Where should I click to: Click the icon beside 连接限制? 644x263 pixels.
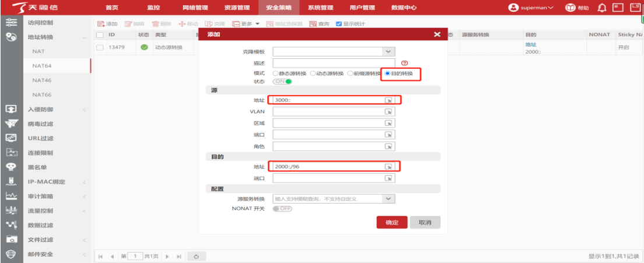pyautogui.click(x=11, y=153)
